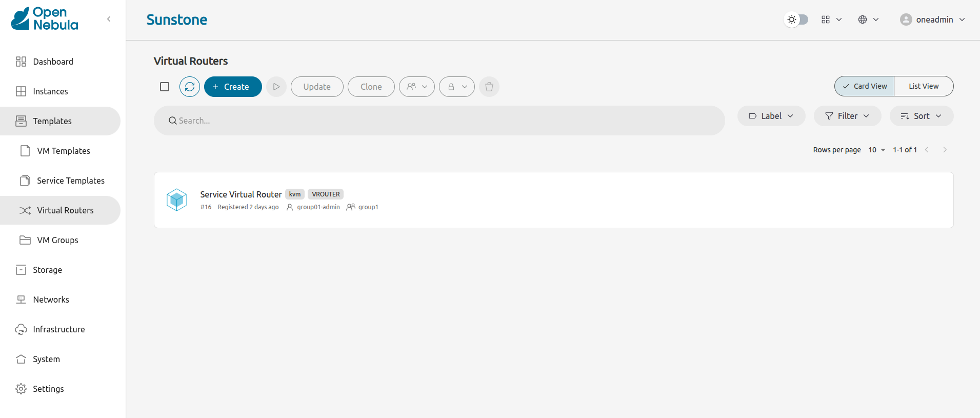This screenshot has width=980, height=418.
Task: Click the instantiate play icon button
Action: (276, 87)
